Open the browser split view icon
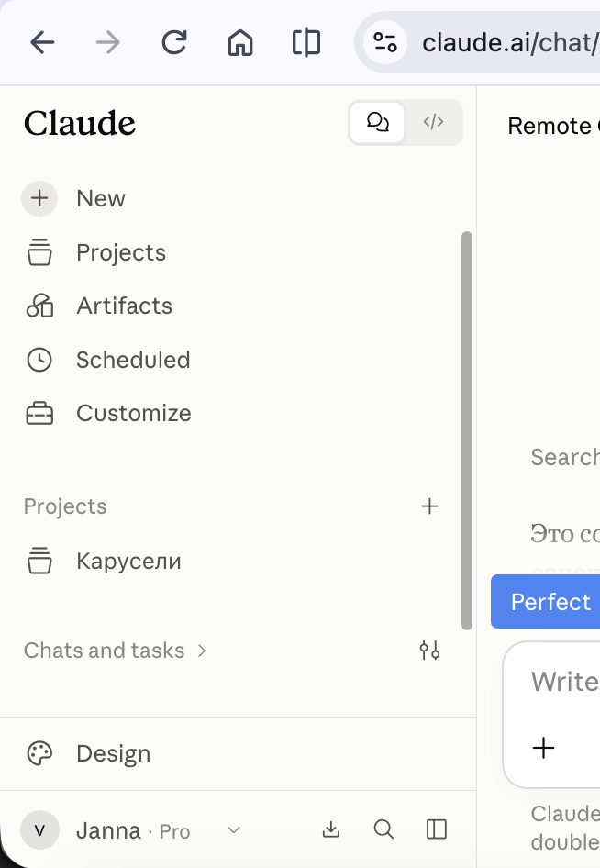 (306, 42)
